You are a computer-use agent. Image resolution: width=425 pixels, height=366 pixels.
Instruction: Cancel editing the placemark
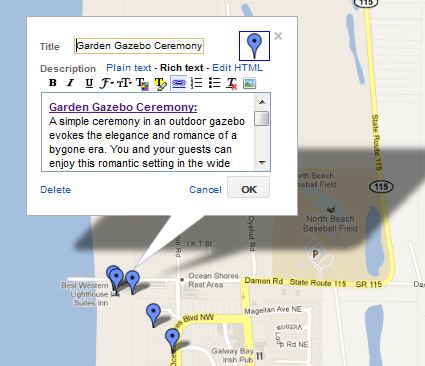[205, 190]
